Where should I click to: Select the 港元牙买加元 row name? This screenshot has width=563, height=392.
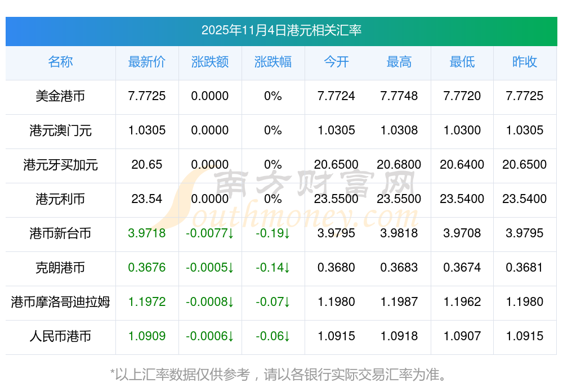coord(60,165)
